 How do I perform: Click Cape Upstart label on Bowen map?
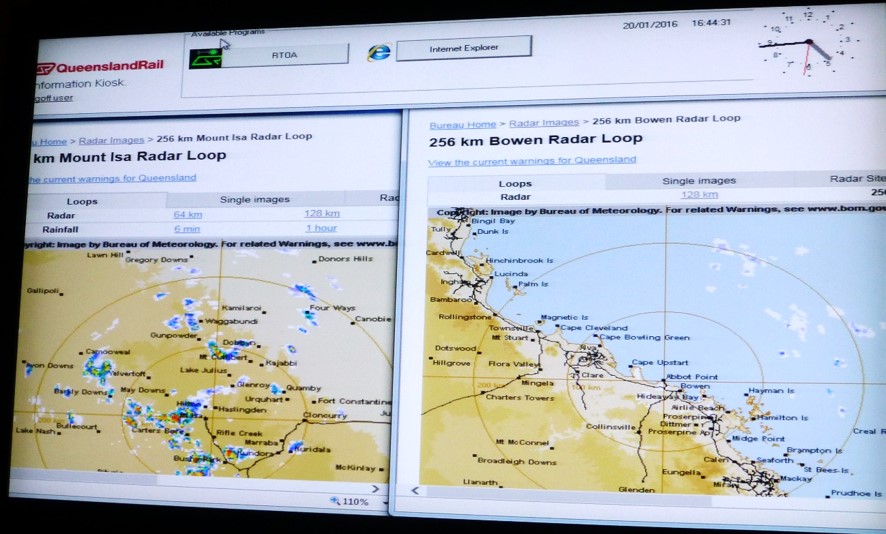click(x=660, y=363)
